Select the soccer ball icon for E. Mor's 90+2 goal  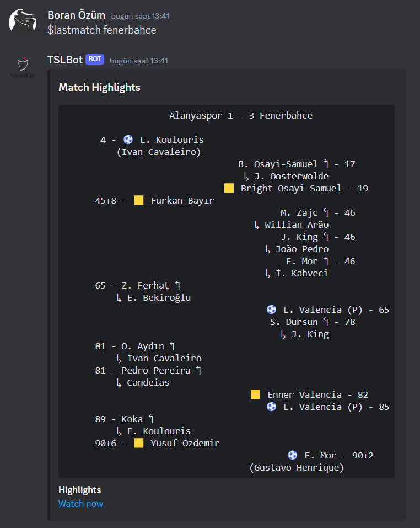click(293, 455)
